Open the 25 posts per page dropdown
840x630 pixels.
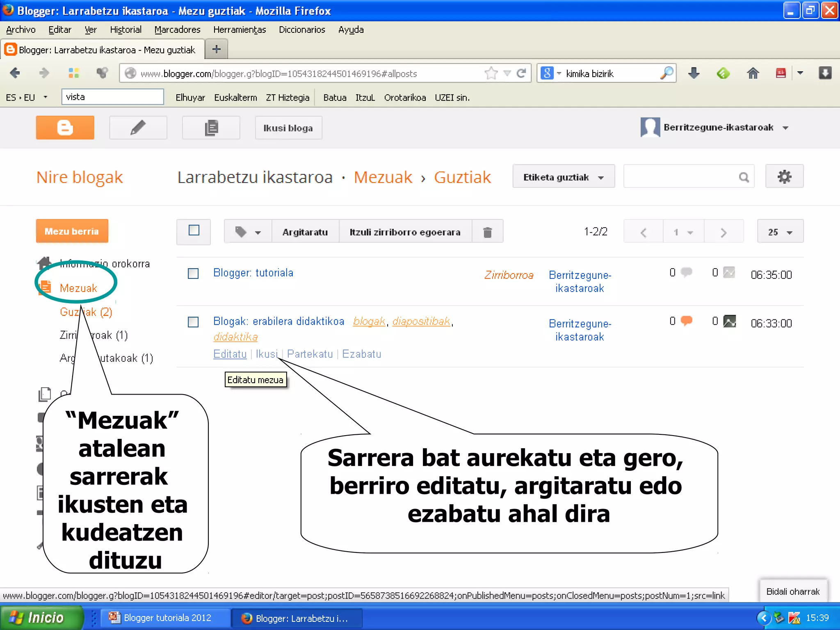click(780, 232)
